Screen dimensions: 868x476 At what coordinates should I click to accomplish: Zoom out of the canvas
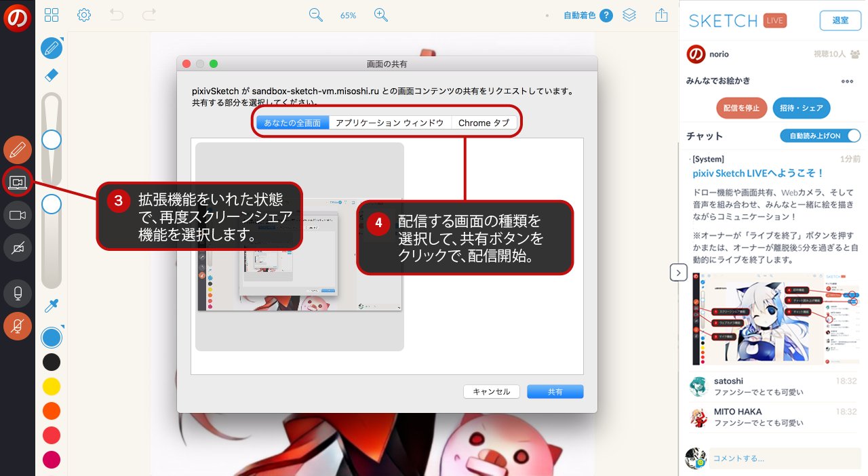[x=316, y=15]
